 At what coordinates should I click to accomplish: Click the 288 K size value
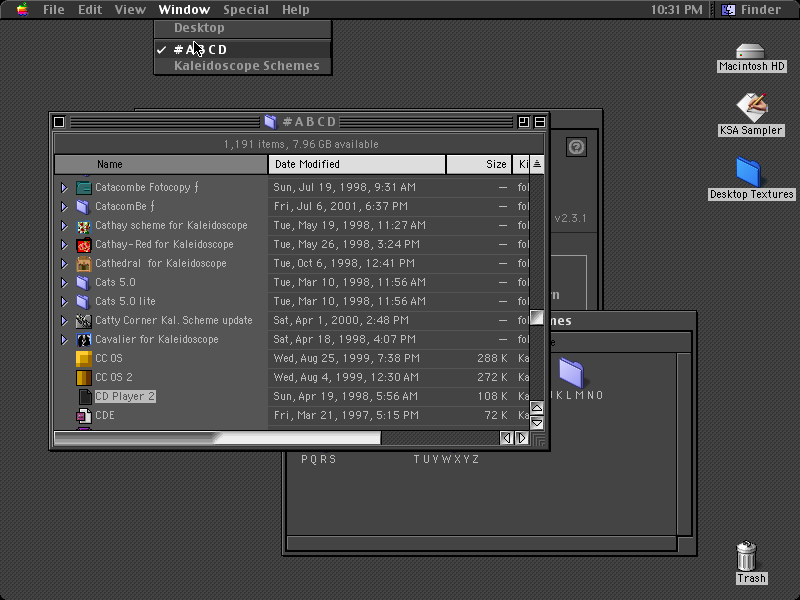492,359
